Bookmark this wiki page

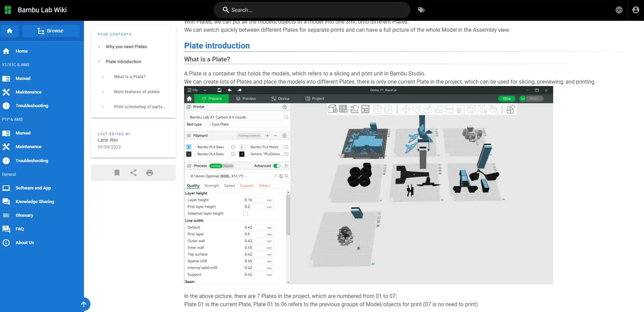117,173
